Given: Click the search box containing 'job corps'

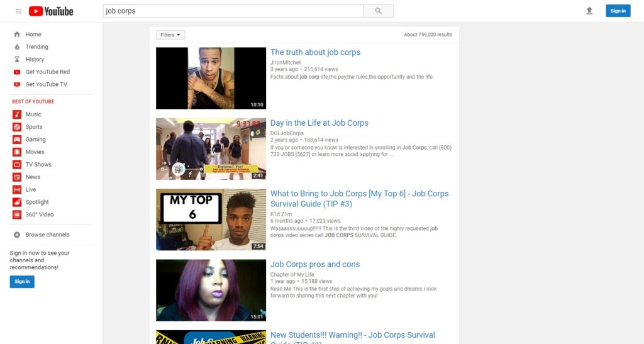Looking at the screenshot, I should click(233, 11).
